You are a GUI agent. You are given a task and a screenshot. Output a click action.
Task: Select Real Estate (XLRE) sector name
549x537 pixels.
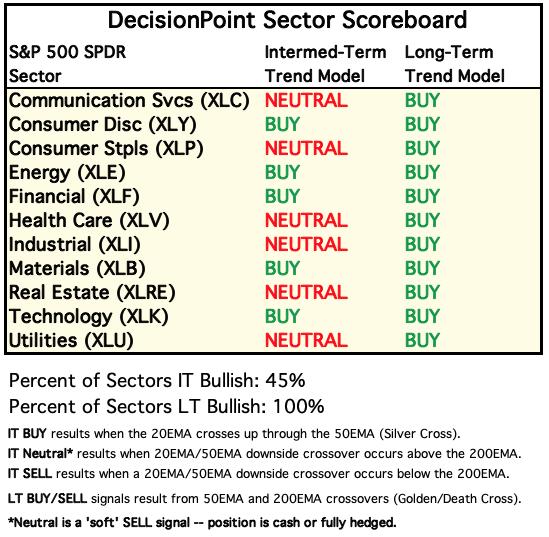(x=92, y=292)
